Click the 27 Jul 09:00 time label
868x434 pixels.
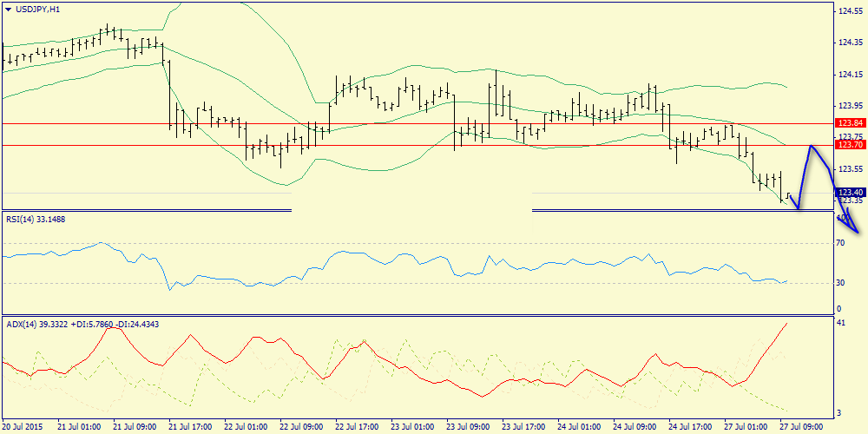[x=801, y=427]
